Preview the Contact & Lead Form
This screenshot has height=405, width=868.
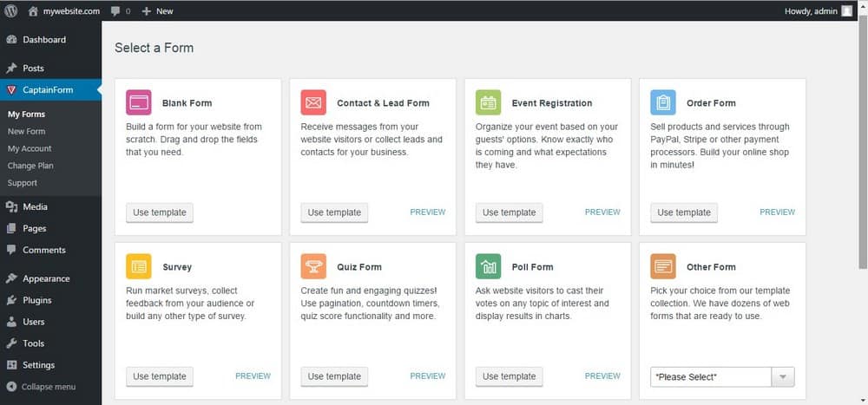pyautogui.click(x=428, y=212)
